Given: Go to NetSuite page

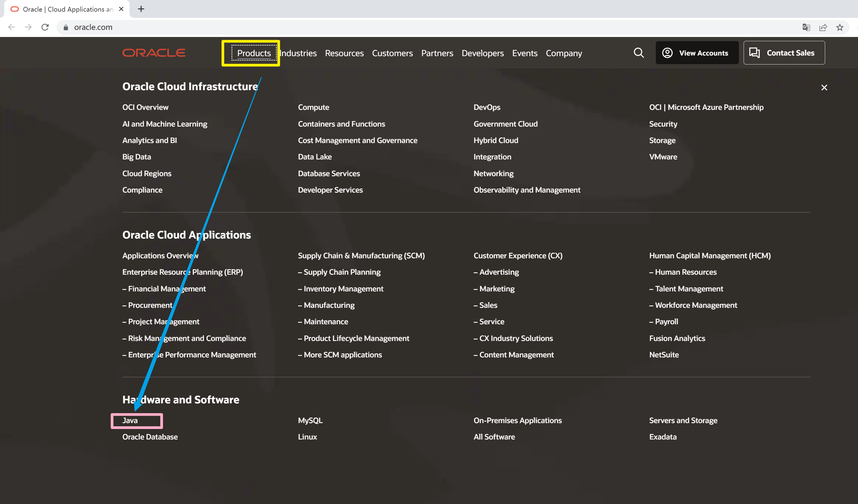Looking at the screenshot, I should pyautogui.click(x=664, y=355).
